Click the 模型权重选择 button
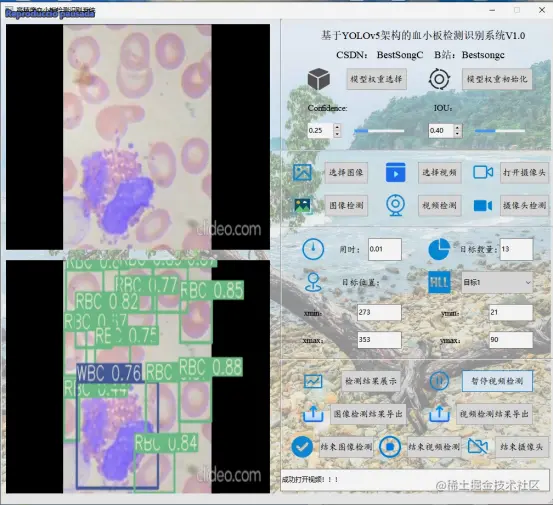The width and height of the screenshot is (554, 506). pos(376,79)
